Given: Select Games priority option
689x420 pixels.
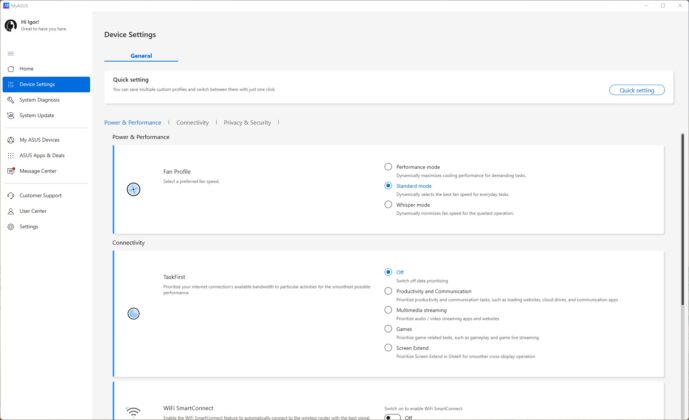Looking at the screenshot, I should coord(388,329).
